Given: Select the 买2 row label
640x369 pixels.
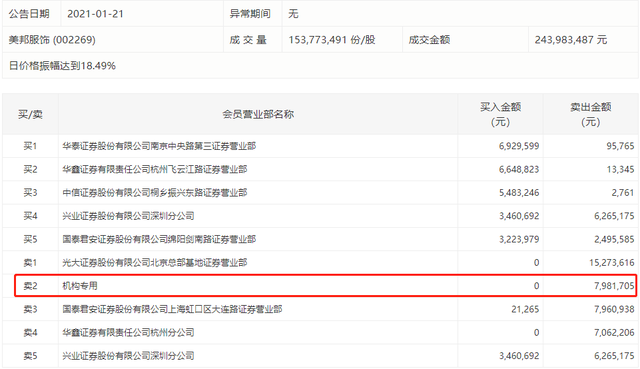Looking at the screenshot, I should tap(30, 169).
